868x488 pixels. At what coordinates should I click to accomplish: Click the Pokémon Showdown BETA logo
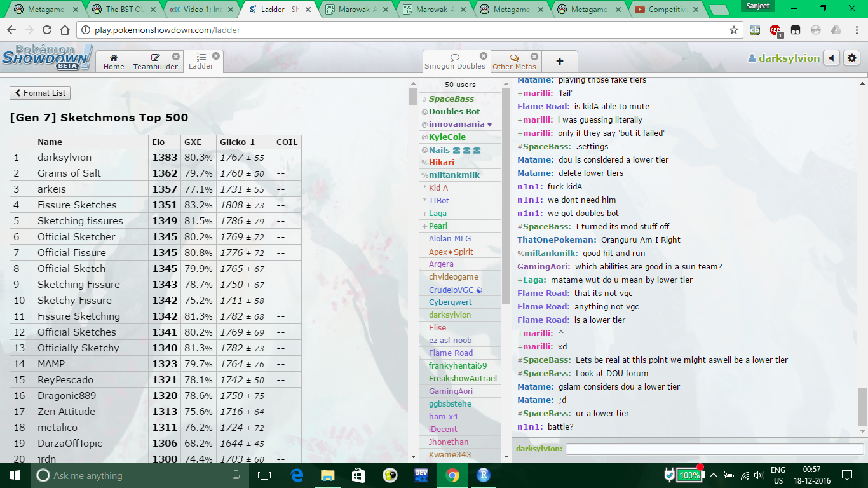(x=48, y=57)
